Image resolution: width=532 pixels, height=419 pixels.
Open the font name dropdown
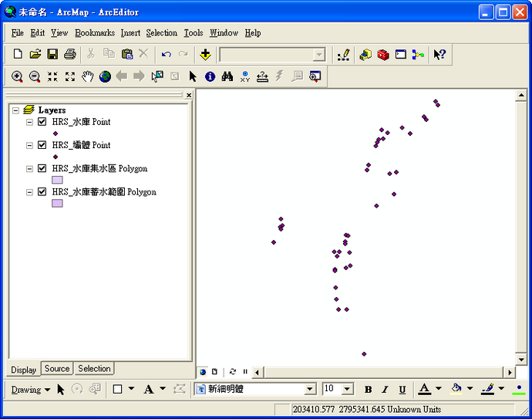[x=310, y=390]
